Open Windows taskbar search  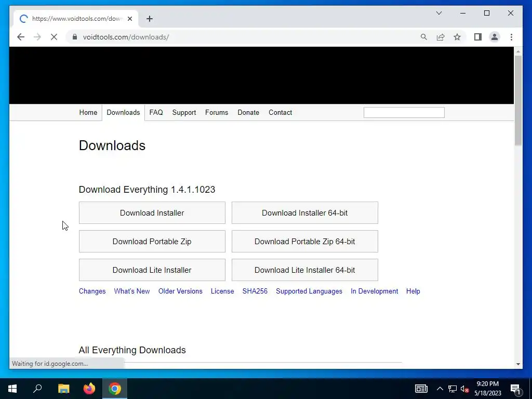tap(37, 389)
